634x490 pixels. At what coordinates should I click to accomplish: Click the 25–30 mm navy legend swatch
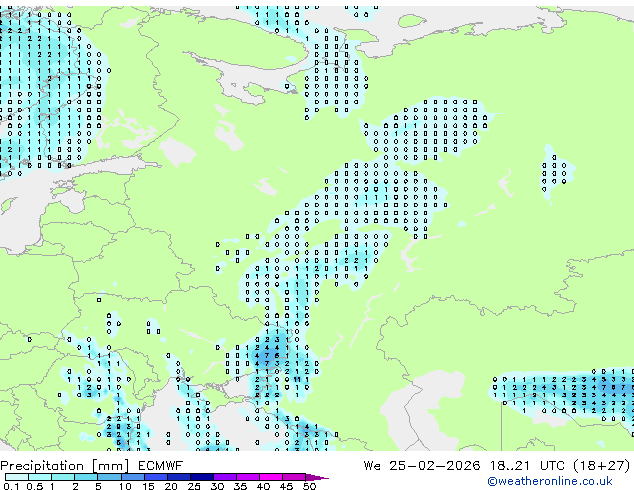[201, 477]
